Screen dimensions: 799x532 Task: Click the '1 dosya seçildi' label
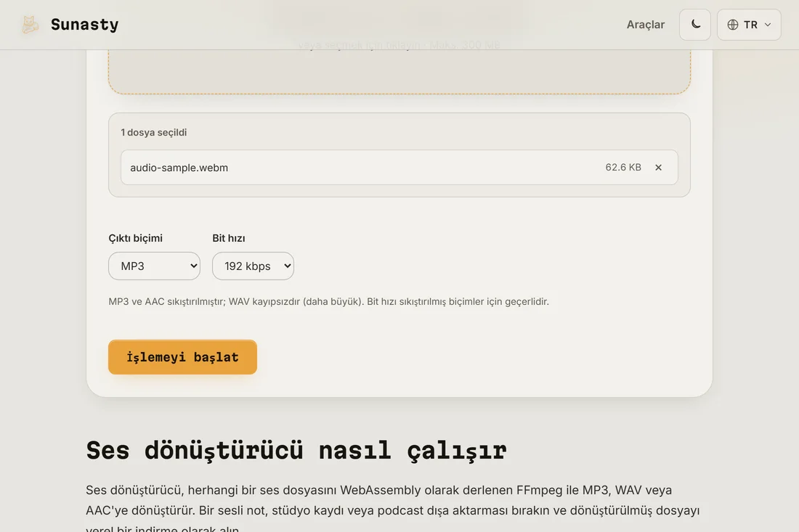coord(153,132)
